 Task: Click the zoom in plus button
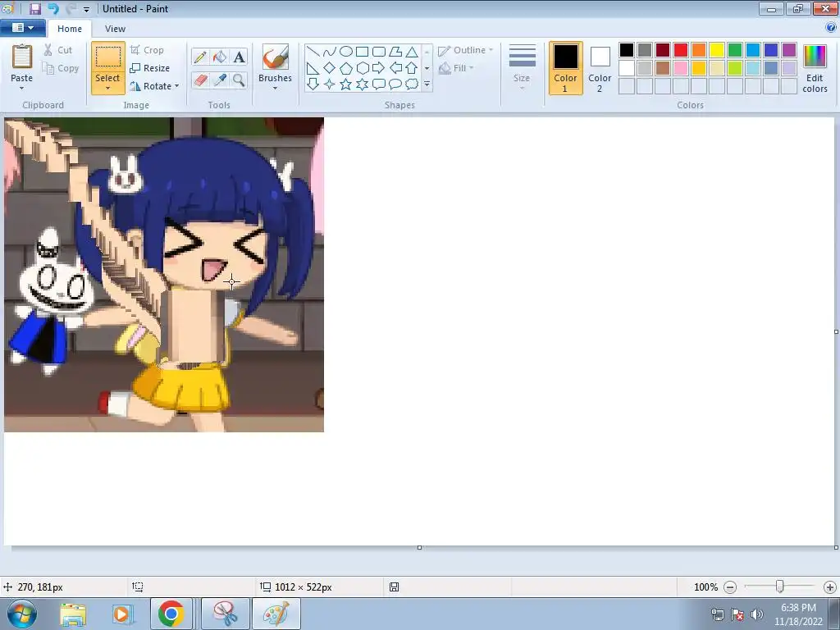830,587
